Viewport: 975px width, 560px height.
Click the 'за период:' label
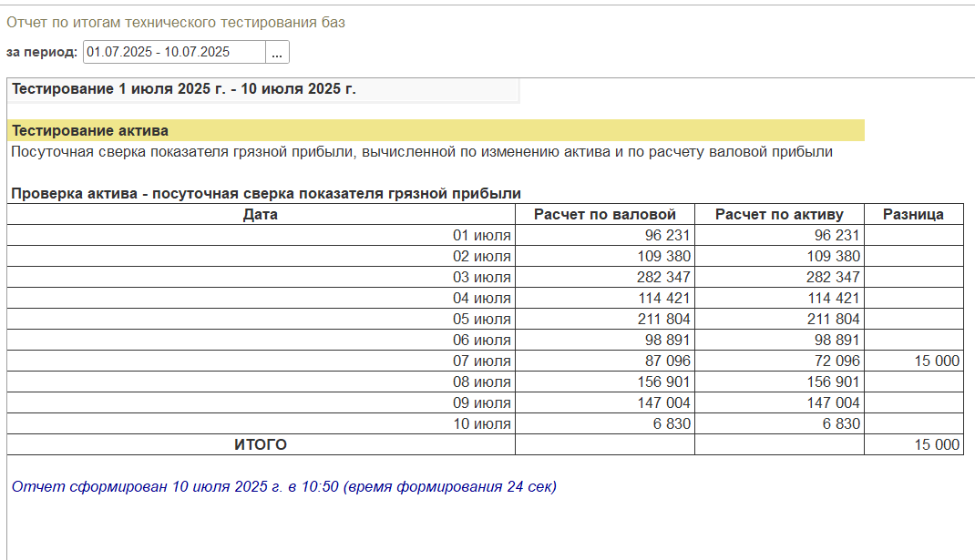tap(42, 52)
